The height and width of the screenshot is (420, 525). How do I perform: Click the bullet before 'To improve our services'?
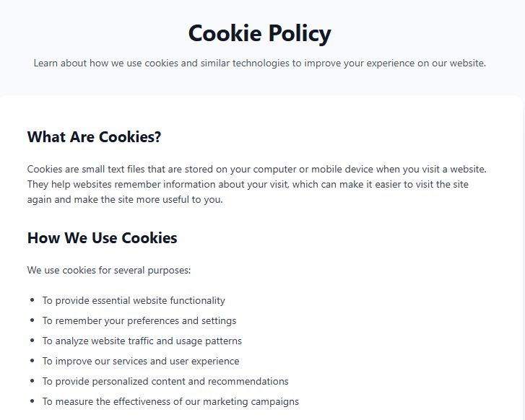pos(32,360)
